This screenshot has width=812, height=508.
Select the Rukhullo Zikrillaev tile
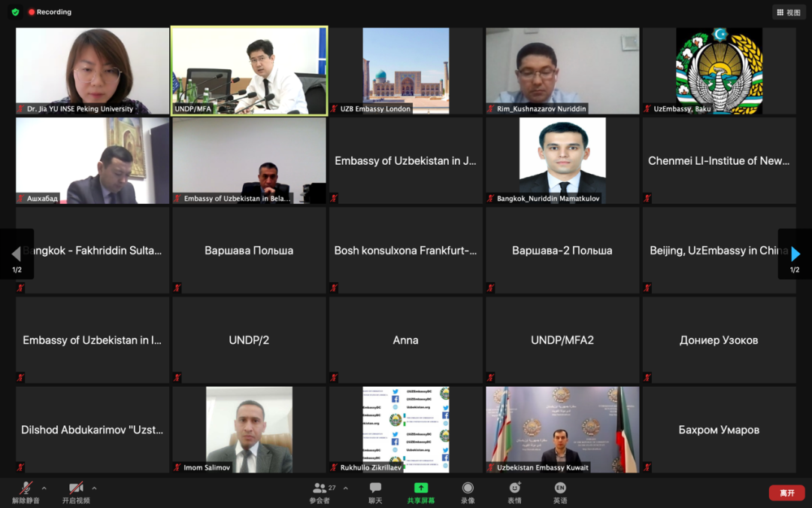coord(406,430)
